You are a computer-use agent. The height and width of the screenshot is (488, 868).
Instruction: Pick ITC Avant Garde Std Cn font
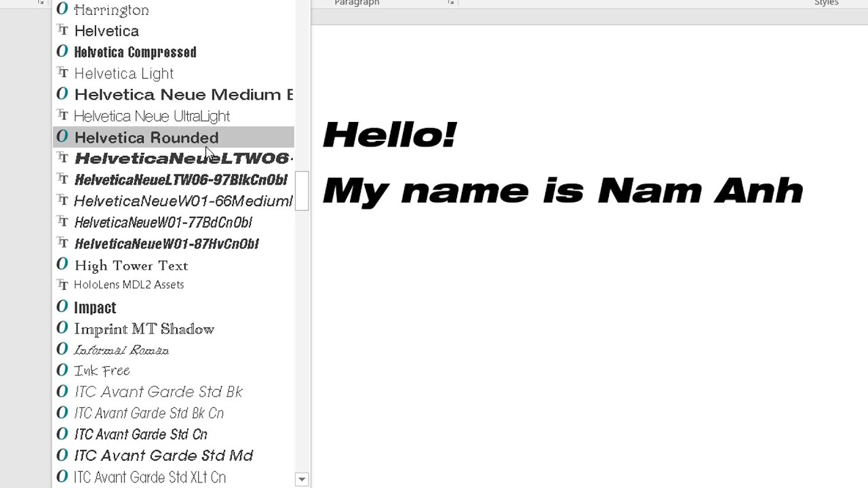pos(174,434)
